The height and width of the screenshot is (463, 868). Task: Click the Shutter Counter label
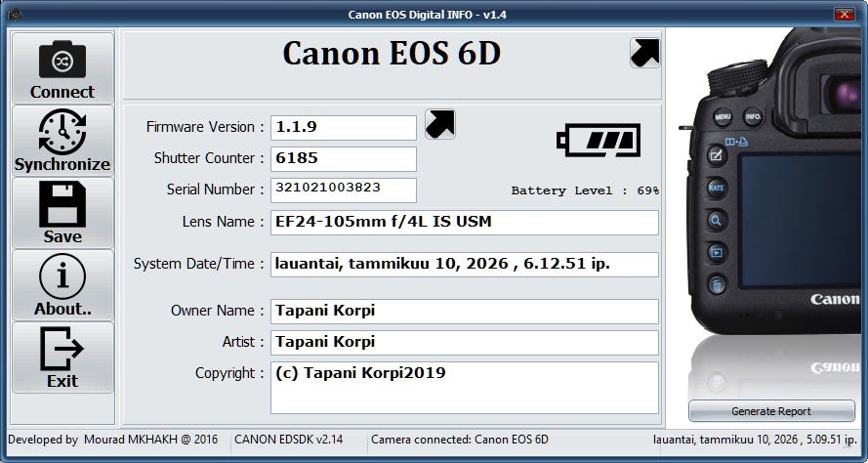click(209, 158)
